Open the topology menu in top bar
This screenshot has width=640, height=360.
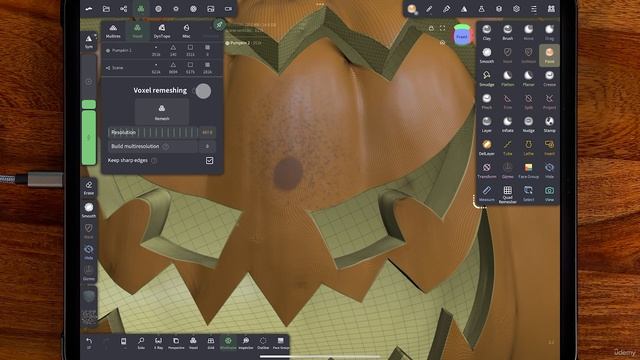(141, 9)
